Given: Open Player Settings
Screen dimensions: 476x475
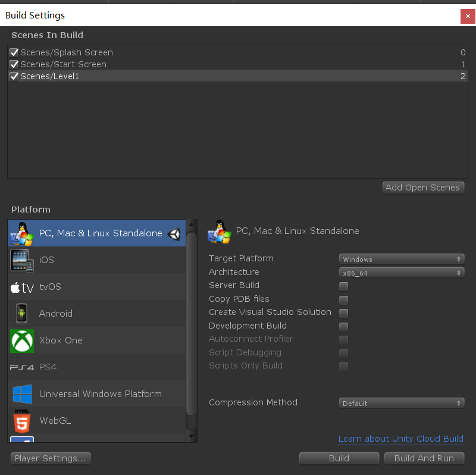Looking at the screenshot, I should 51,458.
